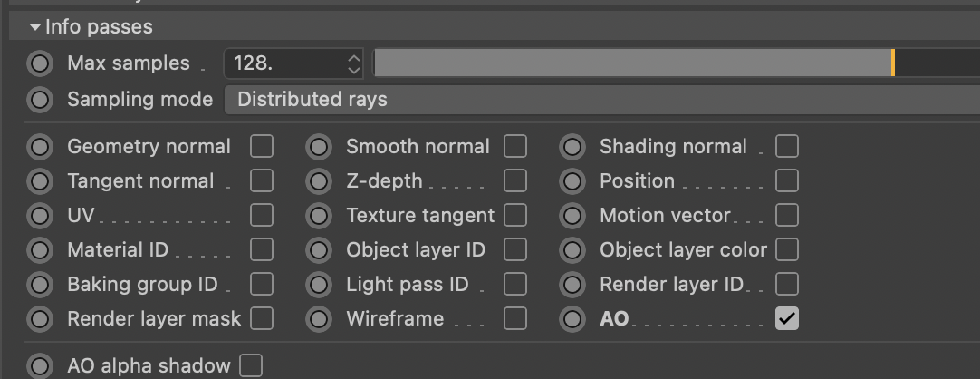Screen dimensions: 980x379
Task: Collapse the Info passes section
Action: 35,27
